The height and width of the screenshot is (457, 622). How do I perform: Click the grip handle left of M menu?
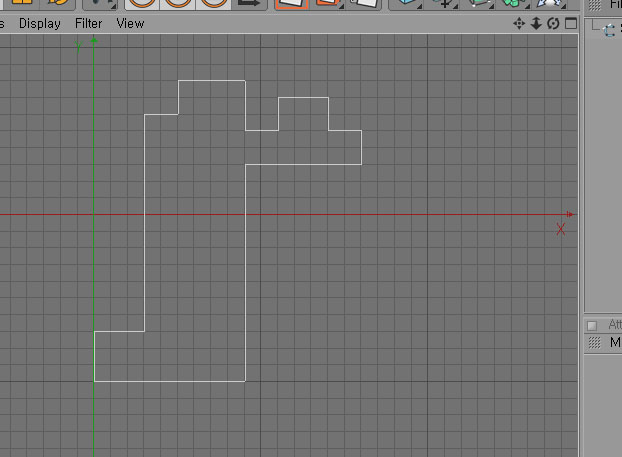(x=594, y=342)
